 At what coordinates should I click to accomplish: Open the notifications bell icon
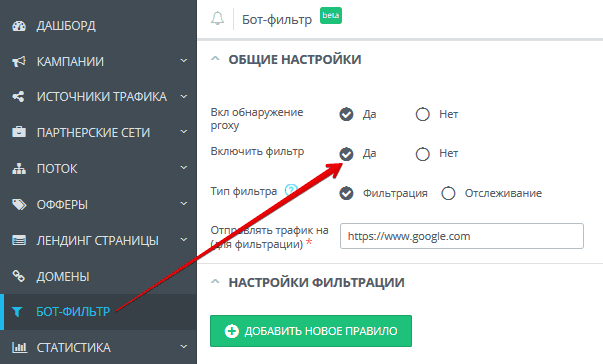(x=217, y=18)
